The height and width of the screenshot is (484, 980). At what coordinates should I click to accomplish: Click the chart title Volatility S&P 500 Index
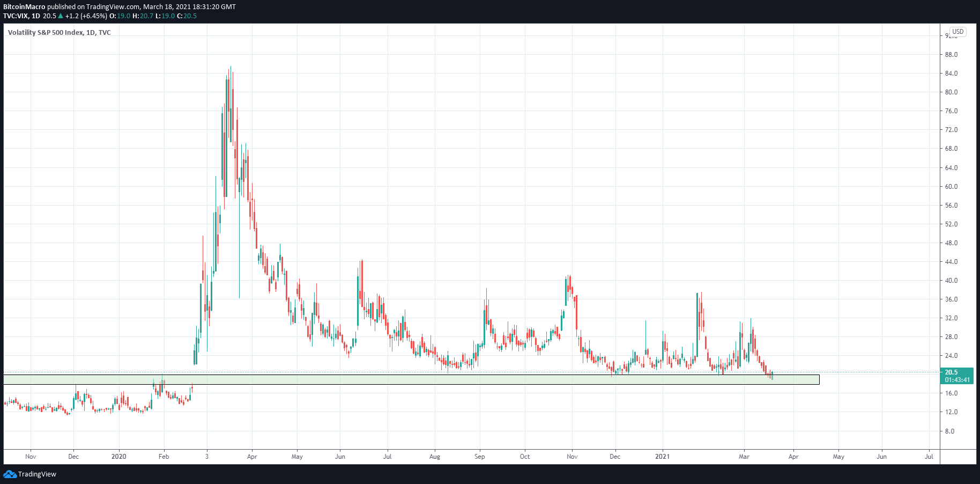point(46,33)
